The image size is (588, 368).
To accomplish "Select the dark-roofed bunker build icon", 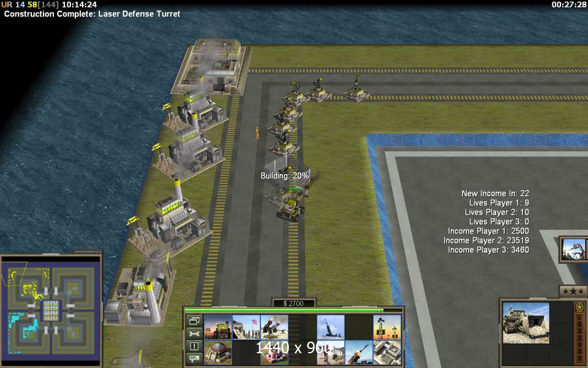I will click(x=218, y=352).
